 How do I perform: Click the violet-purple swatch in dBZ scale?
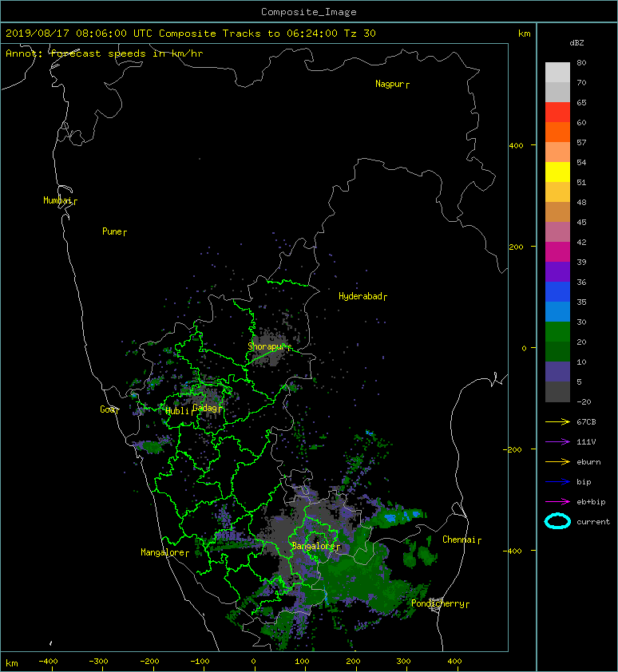557,271
